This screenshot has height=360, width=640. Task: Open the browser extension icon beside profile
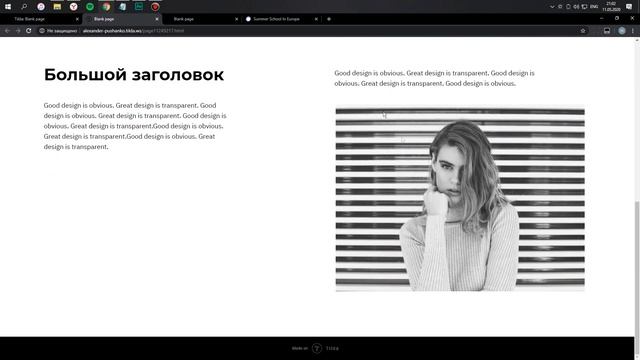pos(607,31)
